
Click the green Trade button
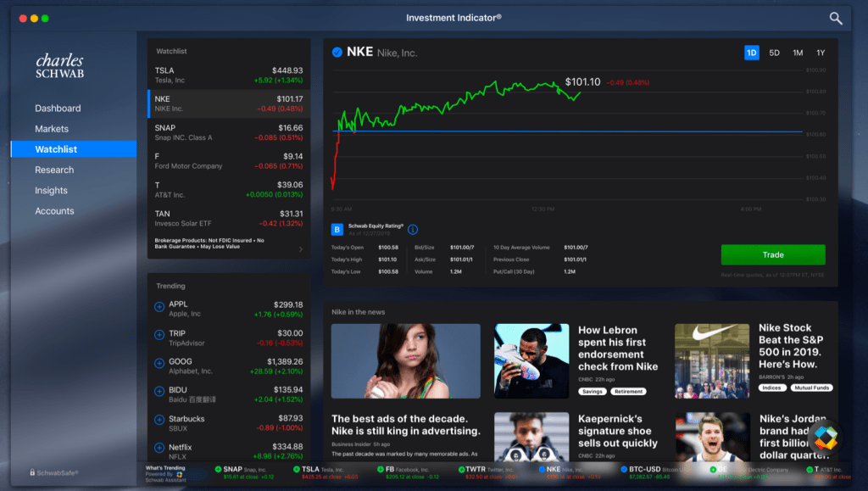point(773,254)
